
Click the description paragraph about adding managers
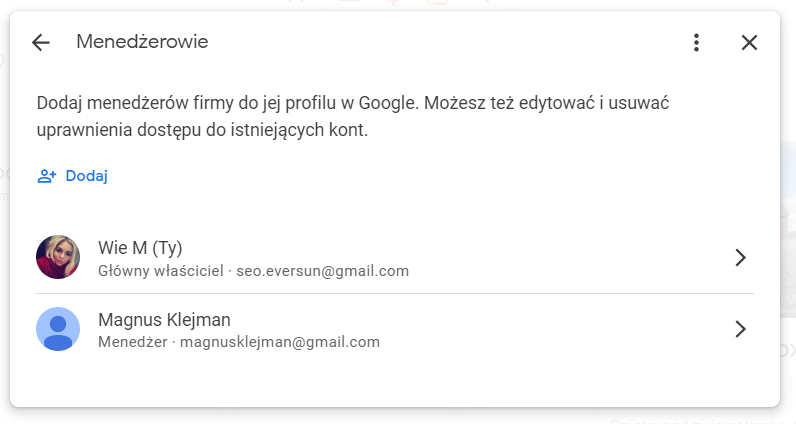click(x=353, y=116)
